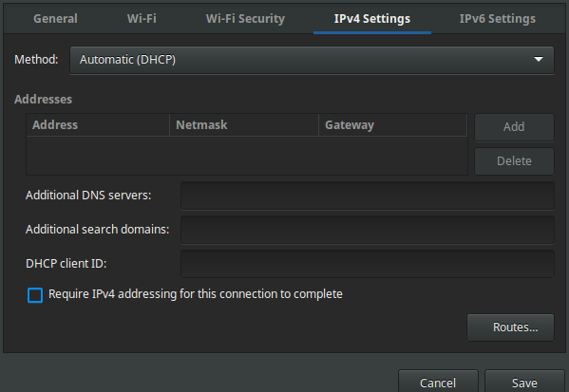Image resolution: width=569 pixels, height=392 pixels.
Task: Cancel the connection editing dialog
Action: click(x=438, y=382)
